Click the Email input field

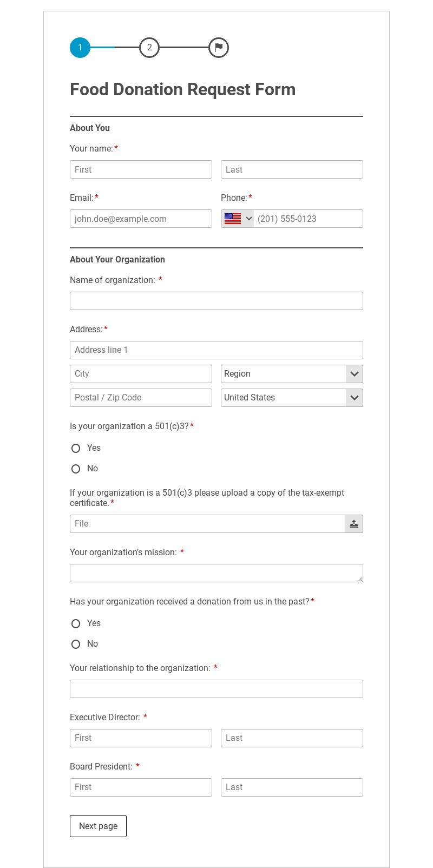141,219
